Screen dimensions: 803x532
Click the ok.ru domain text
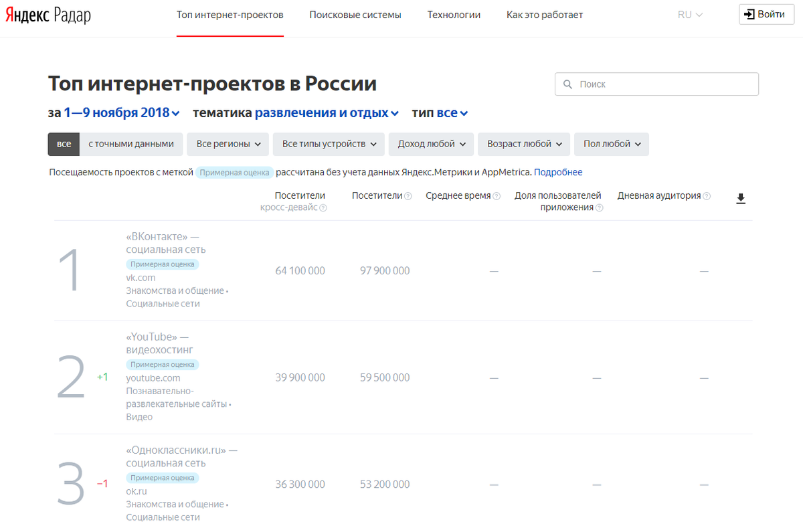[x=136, y=491]
